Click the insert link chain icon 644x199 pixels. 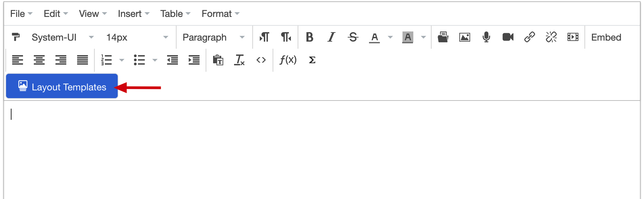(529, 37)
